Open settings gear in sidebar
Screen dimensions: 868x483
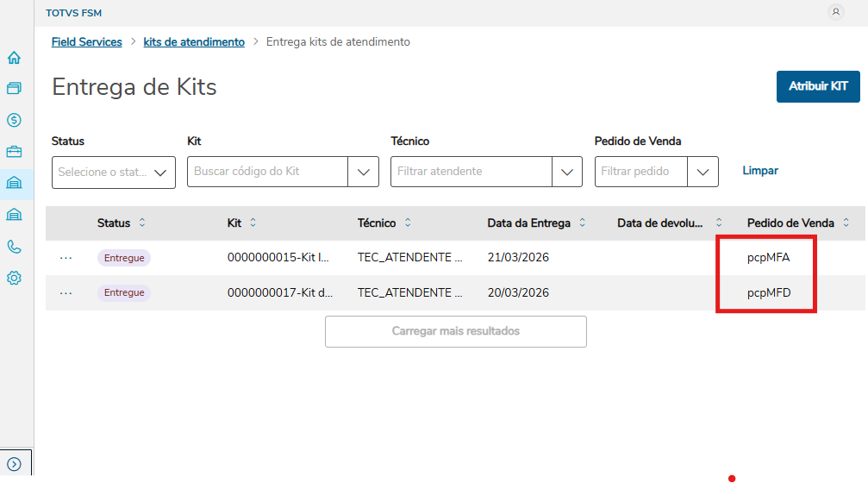pos(14,278)
